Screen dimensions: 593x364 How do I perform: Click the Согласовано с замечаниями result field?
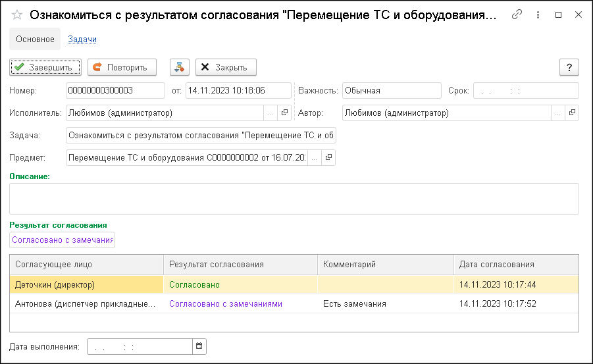click(x=62, y=240)
